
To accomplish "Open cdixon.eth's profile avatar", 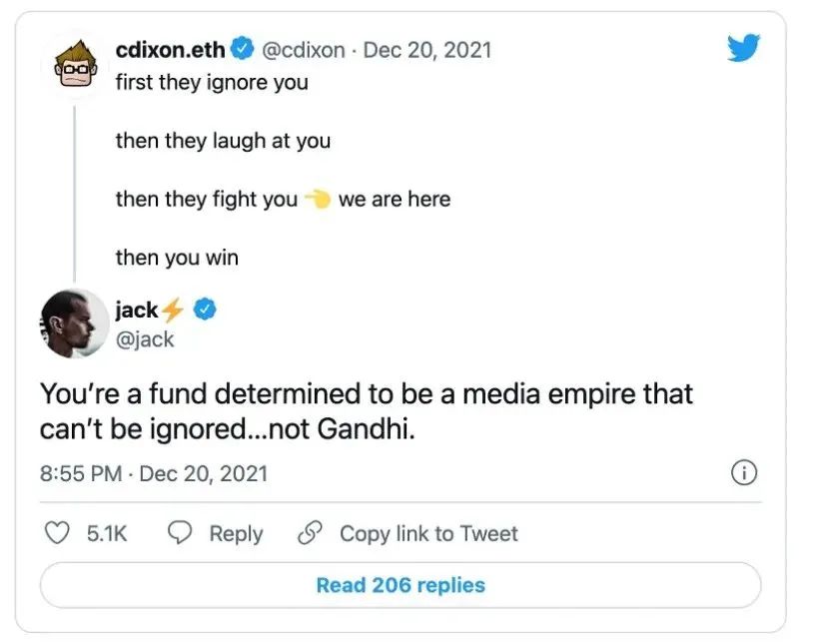I will pyautogui.click(x=73, y=66).
